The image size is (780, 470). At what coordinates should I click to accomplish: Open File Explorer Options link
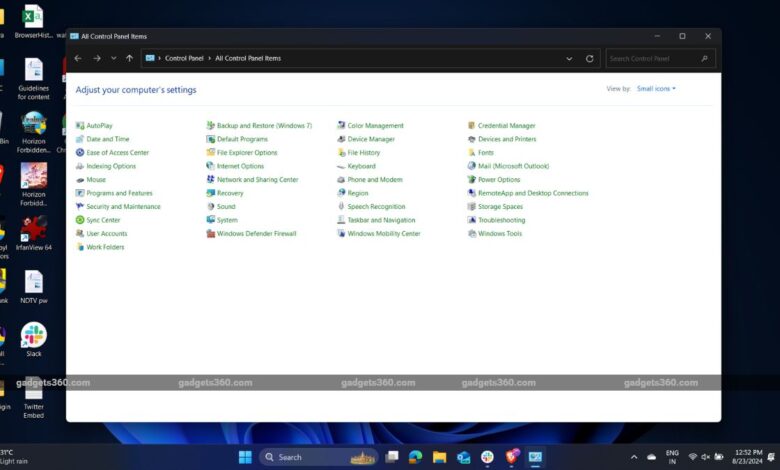tap(247, 153)
